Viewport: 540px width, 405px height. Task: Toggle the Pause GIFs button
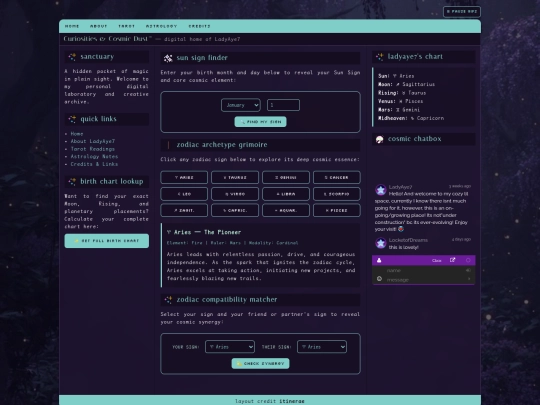coord(462,12)
